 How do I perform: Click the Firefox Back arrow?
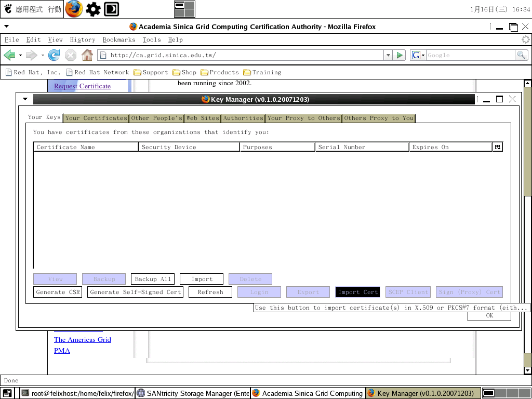pos(9,55)
